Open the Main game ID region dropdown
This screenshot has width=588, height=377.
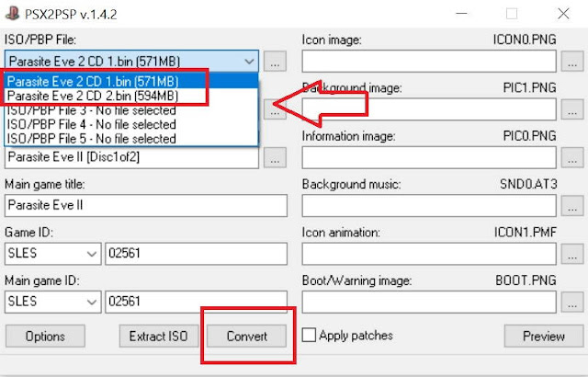pos(90,302)
